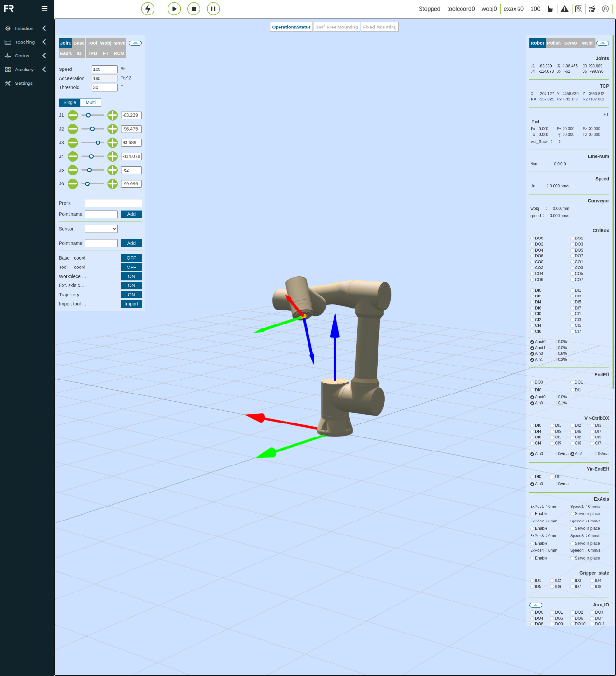Click the stop button in top toolbar
Image resolution: width=616 pixels, height=676 pixels.
(194, 9)
